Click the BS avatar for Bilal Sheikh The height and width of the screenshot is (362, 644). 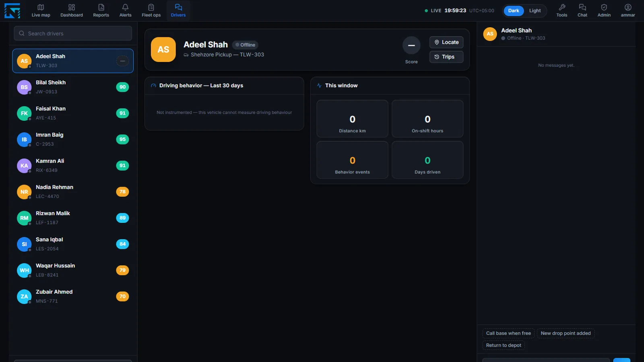tap(24, 87)
